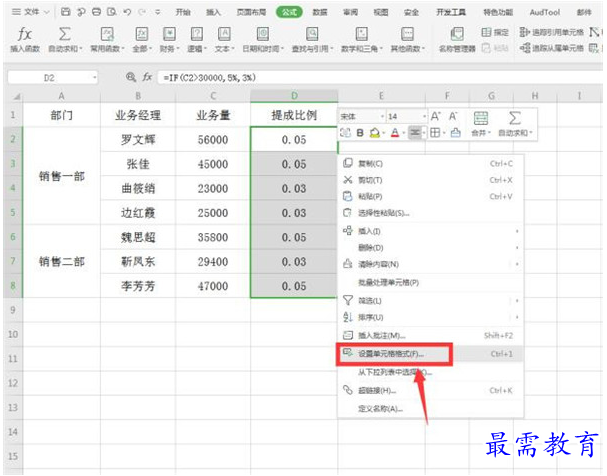
Task: Increase font size in the mini toolbar
Action: coord(436,116)
